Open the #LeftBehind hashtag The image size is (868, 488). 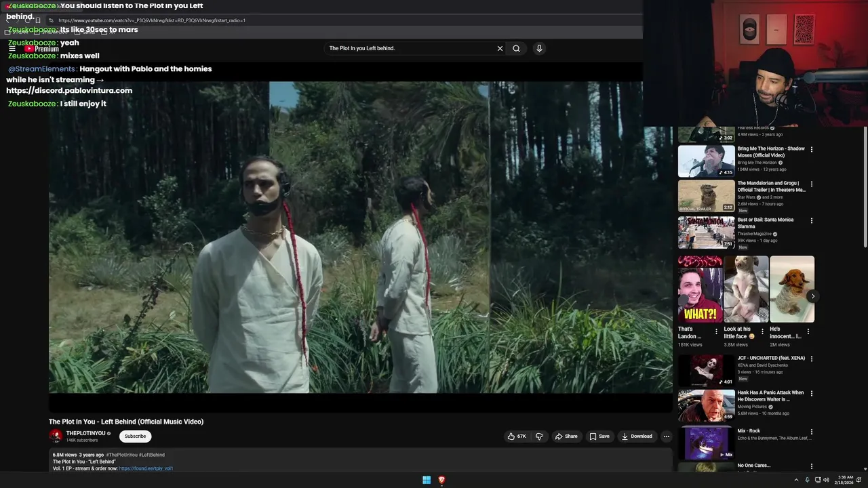(x=152, y=455)
